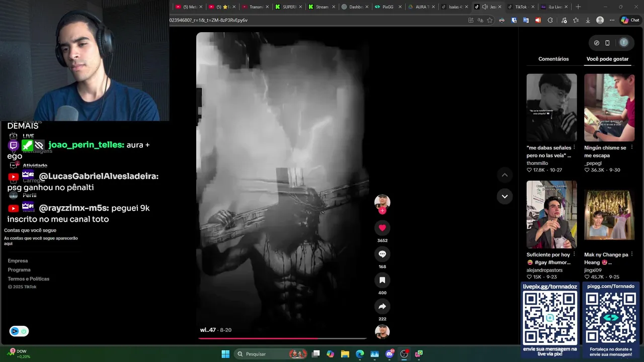Open the Edge Copilot Chat button
This screenshot has width=644, height=362.
[x=629, y=20]
